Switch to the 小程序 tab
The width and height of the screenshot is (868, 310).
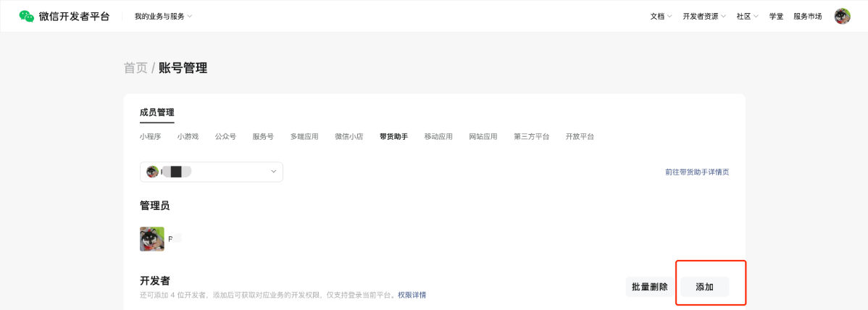tap(151, 136)
